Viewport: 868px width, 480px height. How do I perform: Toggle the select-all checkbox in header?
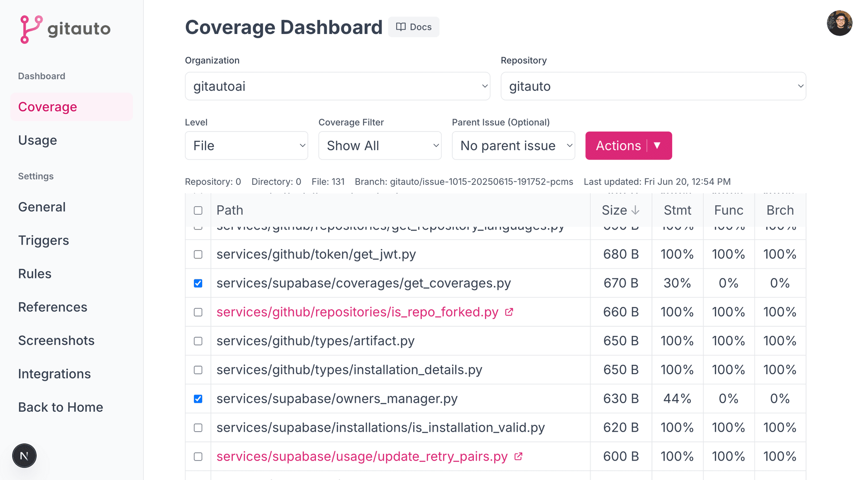pos(198,210)
